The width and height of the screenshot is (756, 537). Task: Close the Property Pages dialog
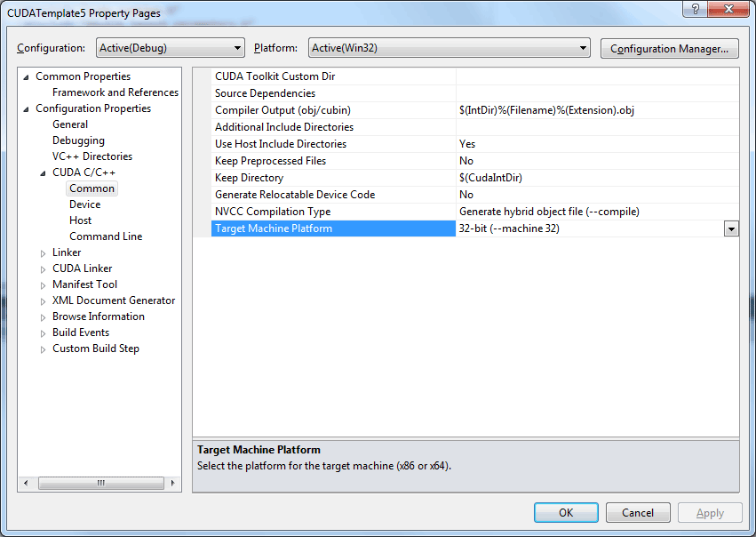click(x=728, y=9)
